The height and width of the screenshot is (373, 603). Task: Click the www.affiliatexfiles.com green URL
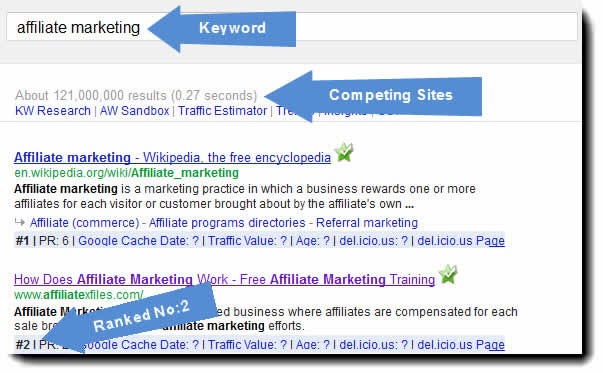pos(79,295)
